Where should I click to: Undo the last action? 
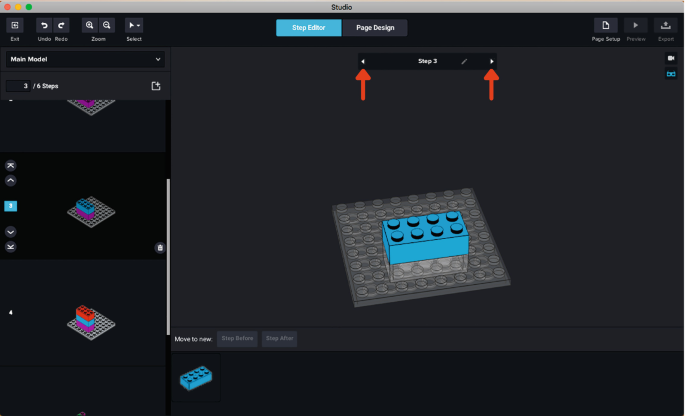click(45, 25)
